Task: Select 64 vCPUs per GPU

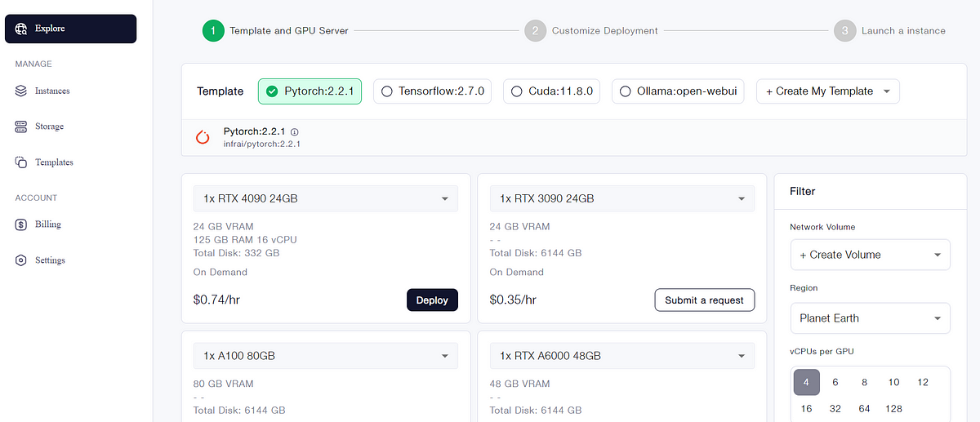Action: coord(864,408)
